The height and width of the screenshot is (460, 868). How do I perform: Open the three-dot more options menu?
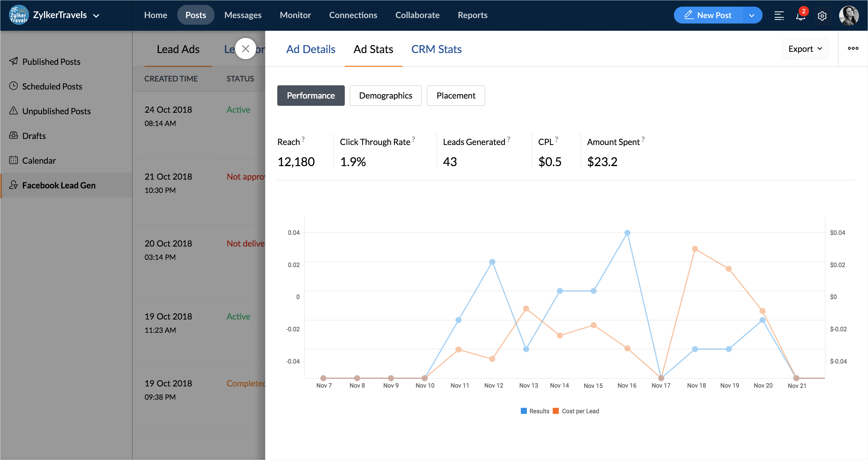coord(853,49)
